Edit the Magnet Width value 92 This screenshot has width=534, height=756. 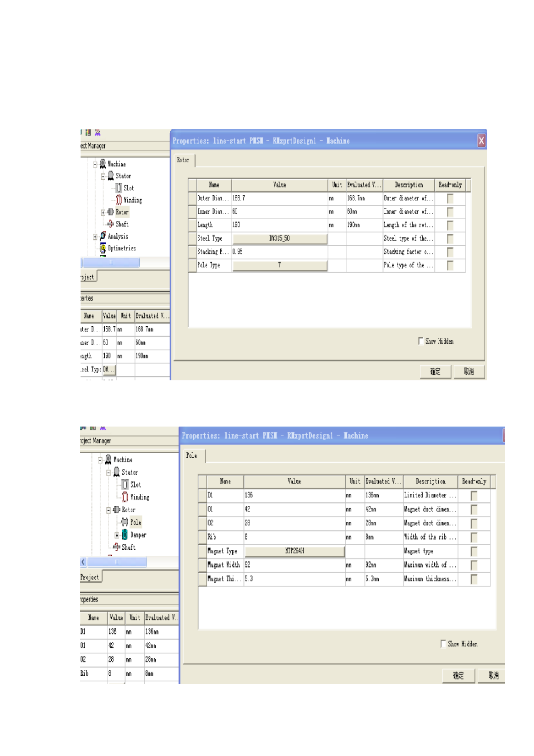point(294,565)
